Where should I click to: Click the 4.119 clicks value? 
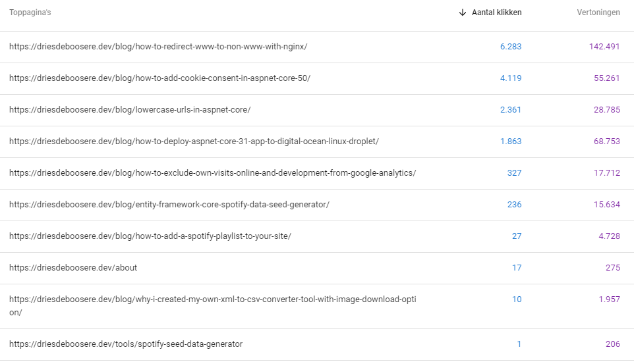(511, 78)
